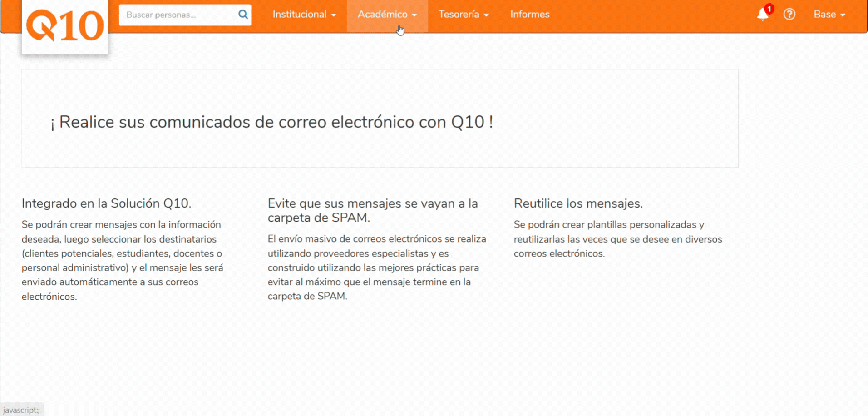Open the notifications bell icon
Viewport: 868px width, 416px height.
[x=763, y=15]
